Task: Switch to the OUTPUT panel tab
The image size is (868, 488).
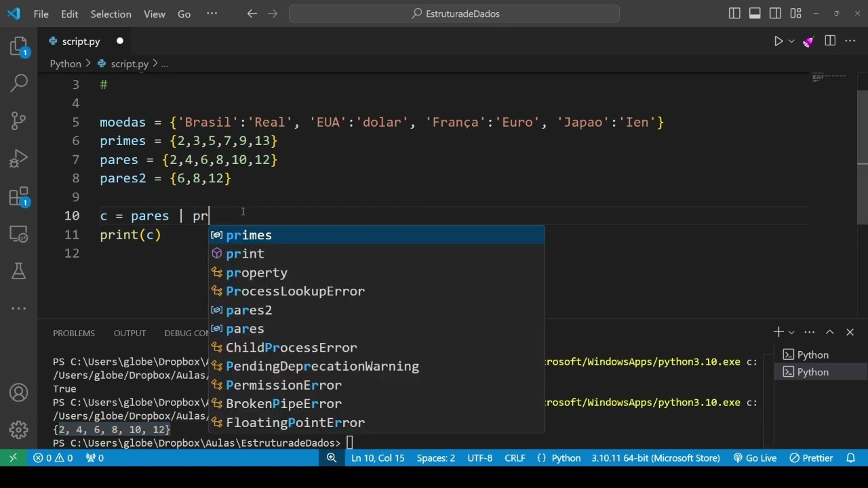Action: click(x=130, y=333)
